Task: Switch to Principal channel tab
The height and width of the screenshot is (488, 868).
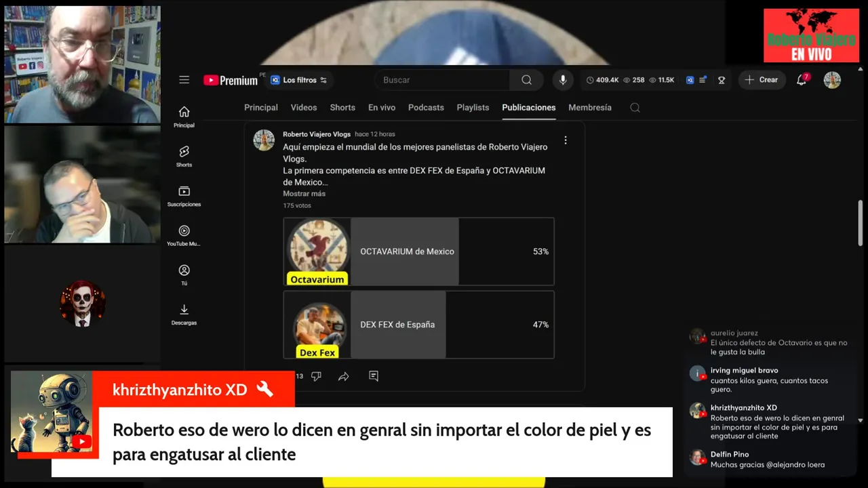Action: pyautogui.click(x=261, y=108)
